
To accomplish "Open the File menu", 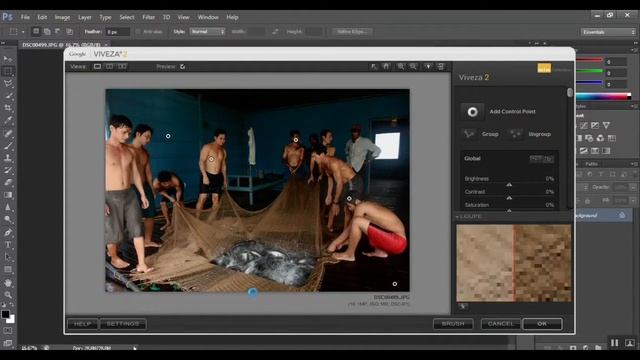I will coord(25,17).
